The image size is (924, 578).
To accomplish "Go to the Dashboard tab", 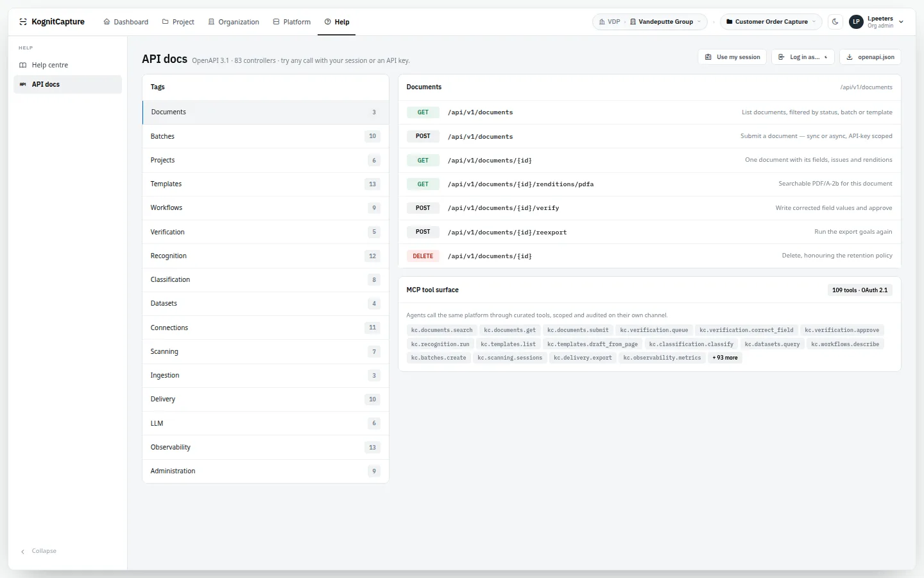I will (x=126, y=22).
